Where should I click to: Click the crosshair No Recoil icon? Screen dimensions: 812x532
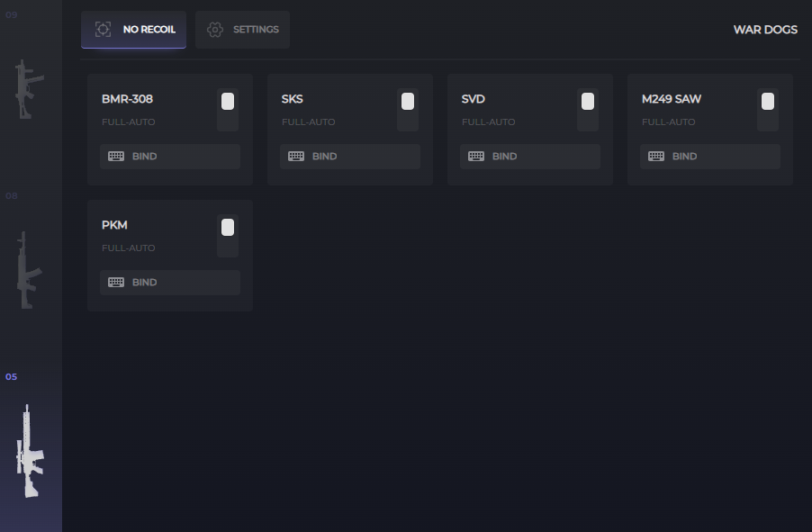click(x=103, y=29)
